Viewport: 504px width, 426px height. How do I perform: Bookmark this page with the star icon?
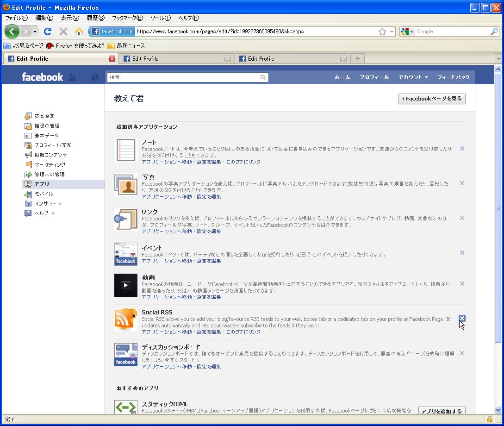click(382, 31)
